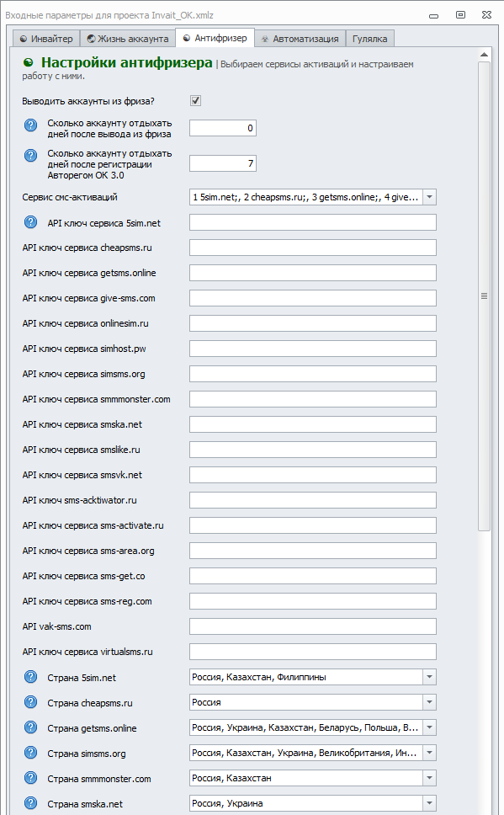
Task: Expand country list for smska.net
Action: pos(429,803)
